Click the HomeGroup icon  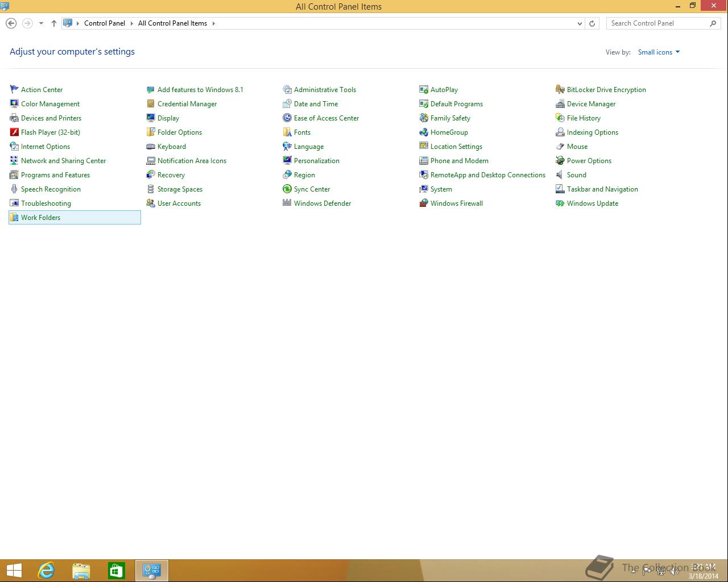point(424,132)
